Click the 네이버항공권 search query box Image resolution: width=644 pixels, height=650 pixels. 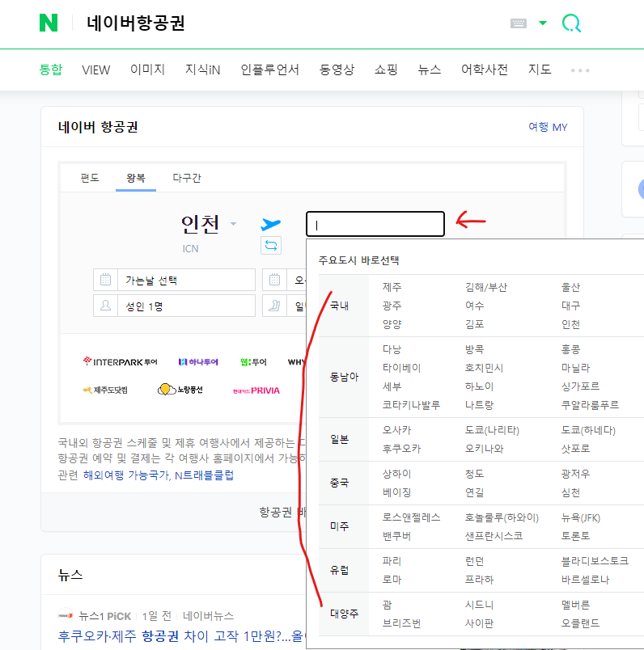tap(136, 23)
